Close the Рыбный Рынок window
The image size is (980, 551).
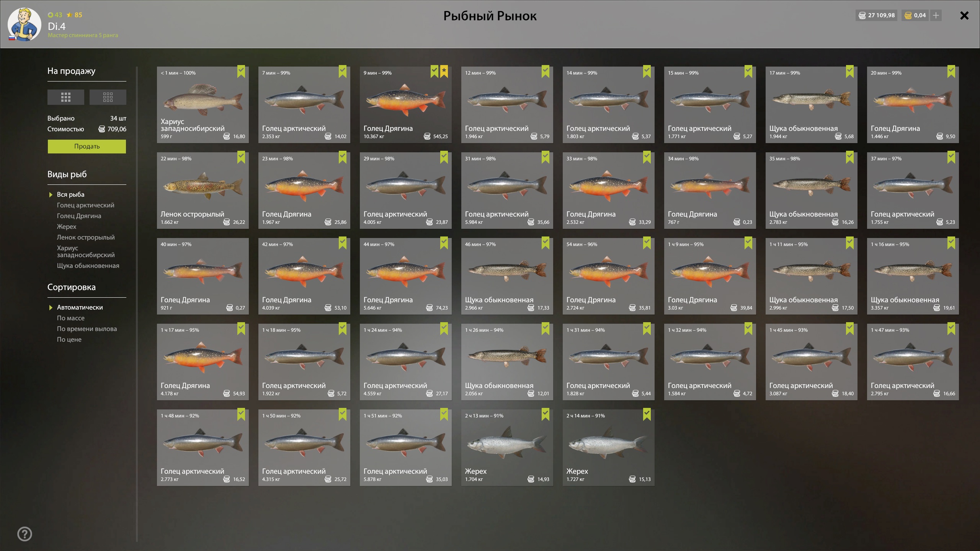[x=964, y=16]
